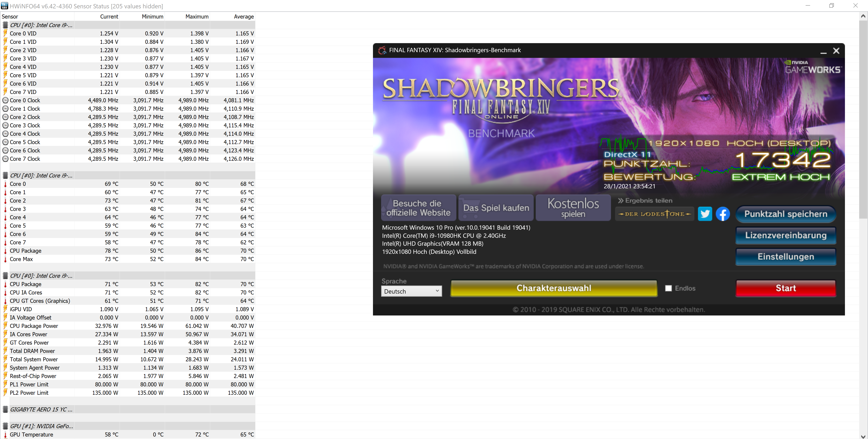868x439 pixels.
Task: Select the IA Cores Power row label
Action: [28, 334]
